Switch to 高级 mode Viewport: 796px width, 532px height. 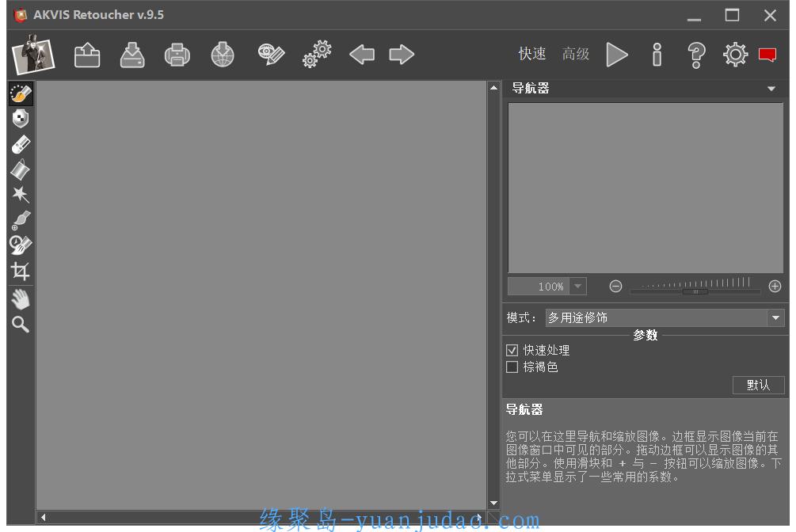[x=576, y=54]
